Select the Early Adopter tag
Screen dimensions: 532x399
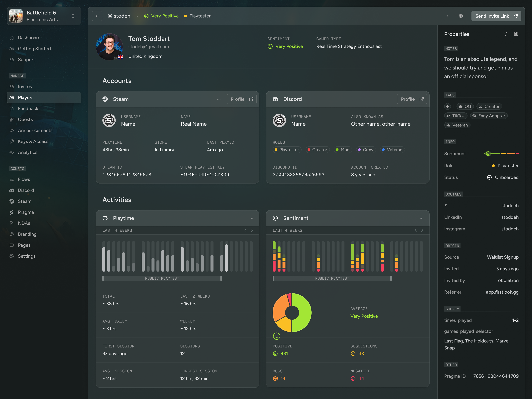tap(489, 116)
